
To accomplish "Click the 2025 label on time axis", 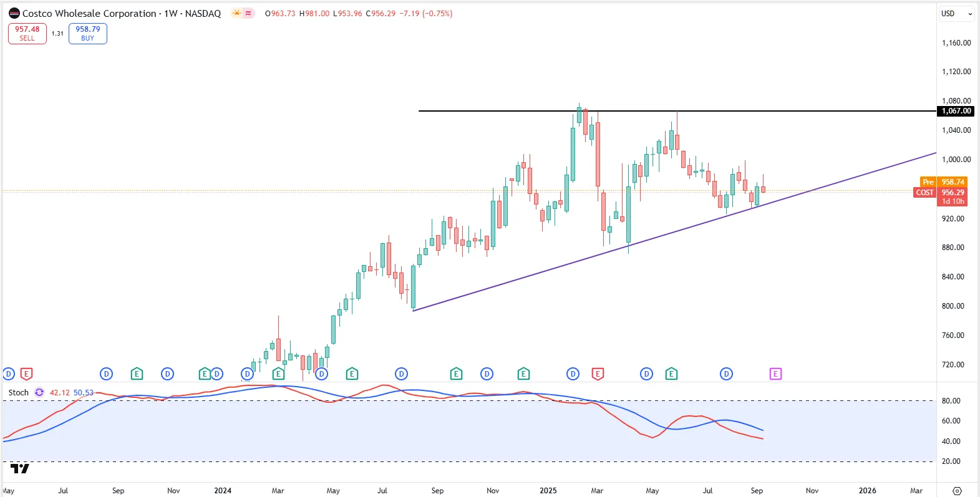I will [548, 491].
